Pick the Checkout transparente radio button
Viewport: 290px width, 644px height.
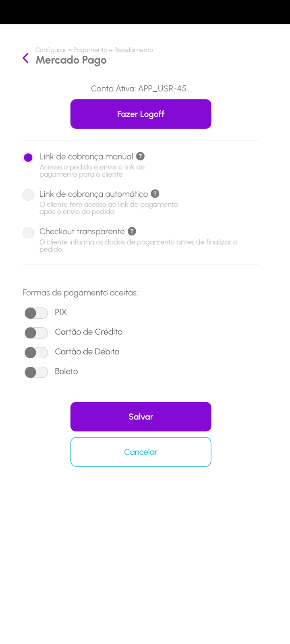click(x=28, y=232)
